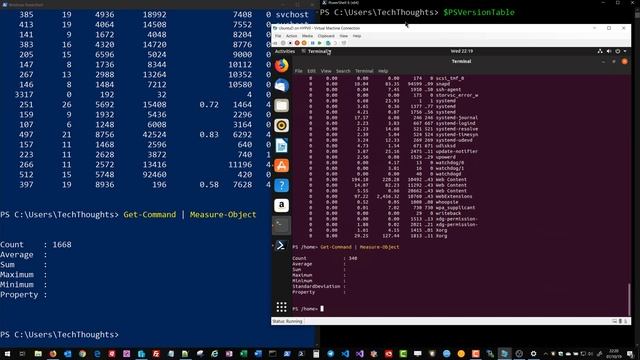Open Help menu in Virtual Machine Connection
This screenshot has height=360, width=640.
(x=357, y=36)
